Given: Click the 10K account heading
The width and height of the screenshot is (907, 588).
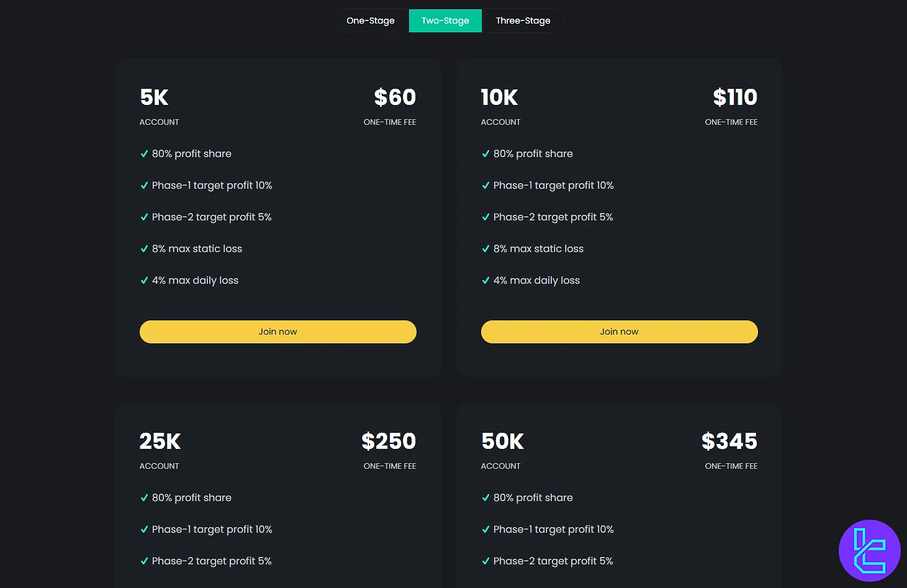Looking at the screenshot, I should 499,97.
